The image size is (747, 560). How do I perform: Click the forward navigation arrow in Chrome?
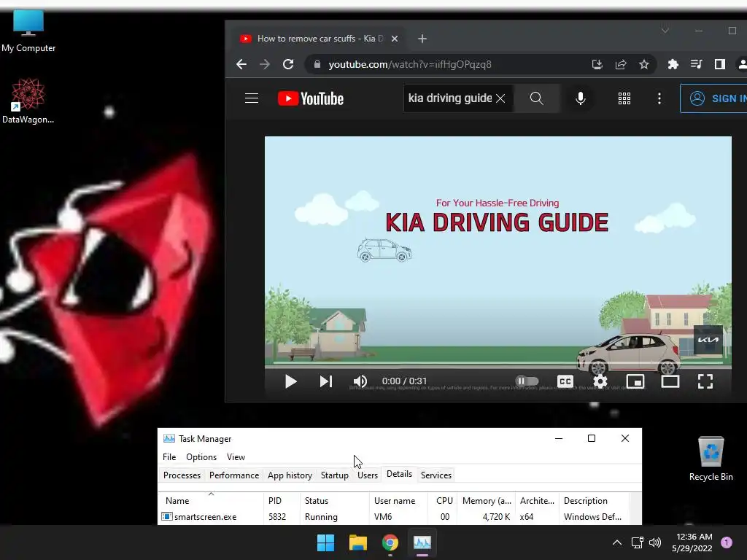(x=265, y=64)
